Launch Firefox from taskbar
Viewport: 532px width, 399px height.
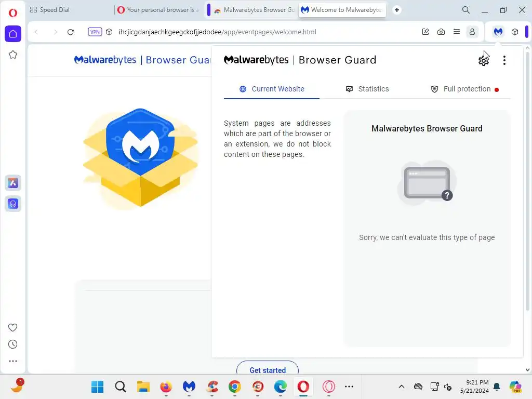(x=166, y=387)
